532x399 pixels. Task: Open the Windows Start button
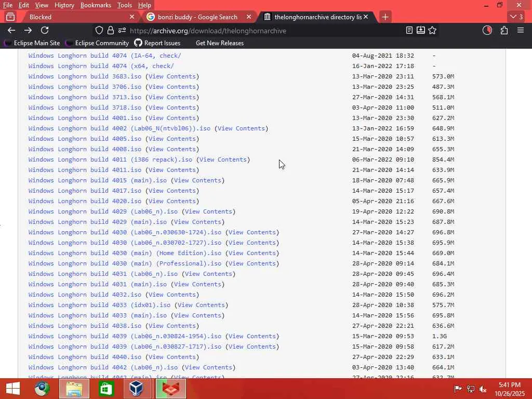click(x=13, y=389)
